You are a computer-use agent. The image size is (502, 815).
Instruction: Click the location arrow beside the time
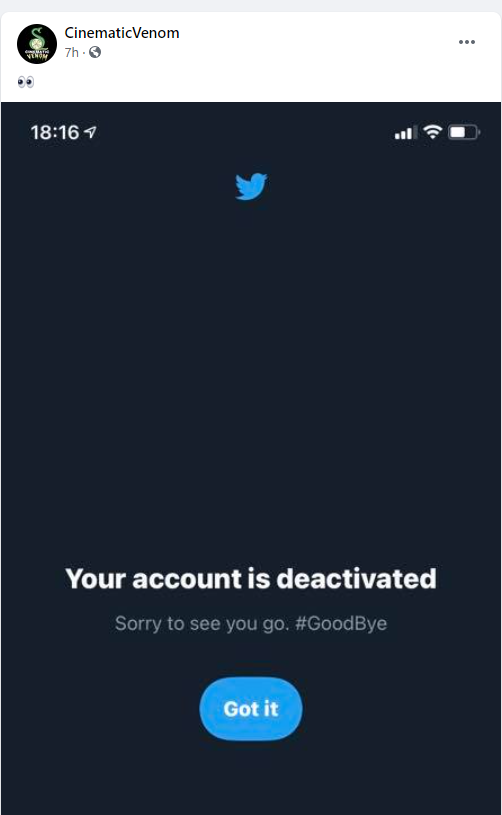(90, 132)
